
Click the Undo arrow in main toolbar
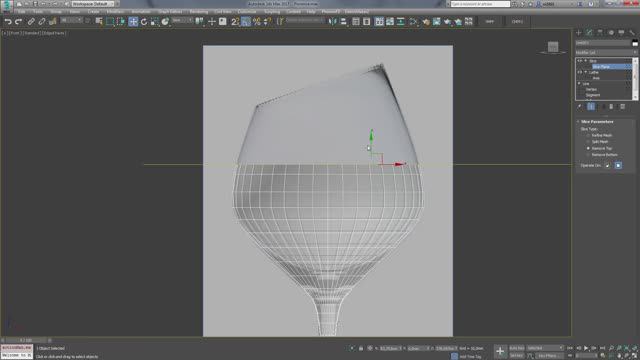(x=8, y=22)
